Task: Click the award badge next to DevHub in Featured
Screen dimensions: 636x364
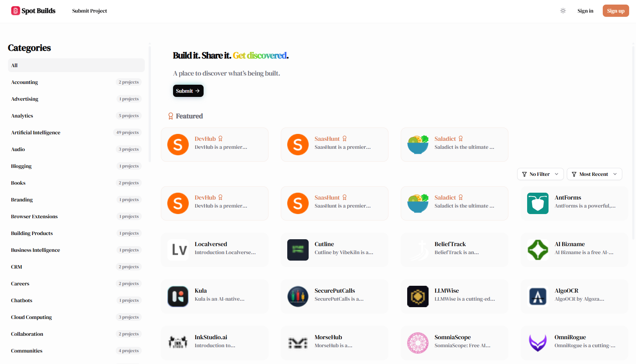Action: pos(220,139)
